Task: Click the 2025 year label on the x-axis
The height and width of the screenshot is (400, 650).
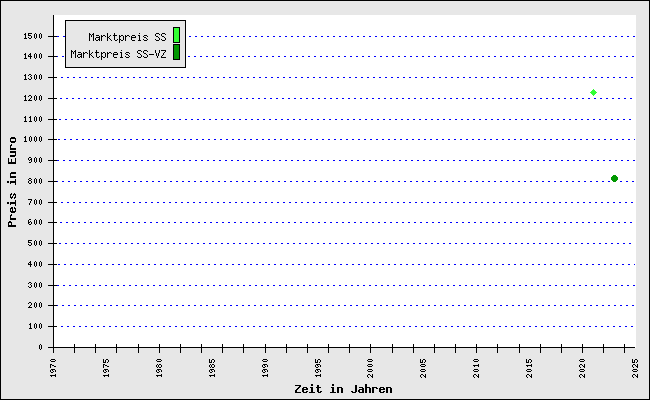Action: [635, 368]
